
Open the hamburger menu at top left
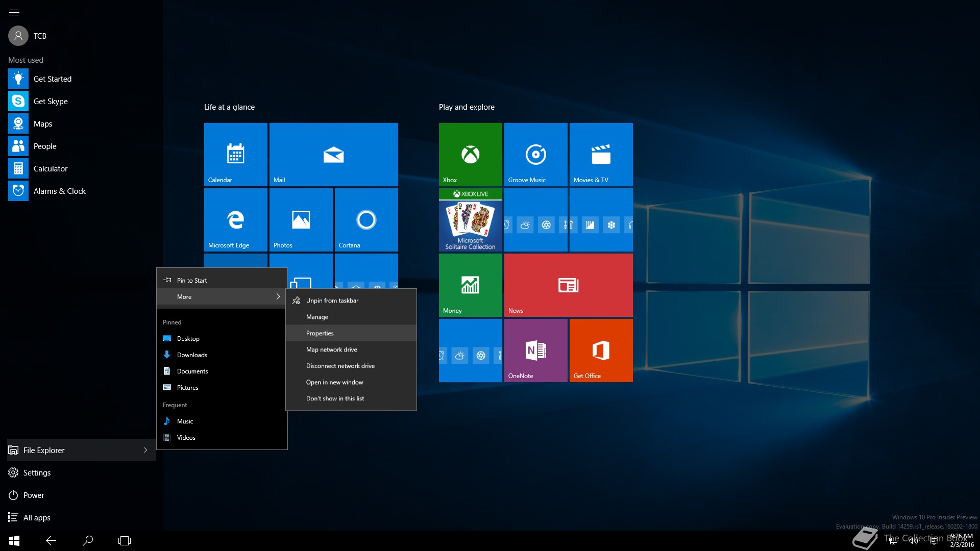click(14, 12)
